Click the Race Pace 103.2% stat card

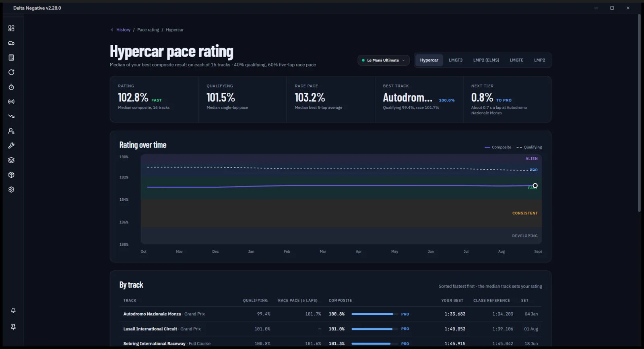point(331,99)
